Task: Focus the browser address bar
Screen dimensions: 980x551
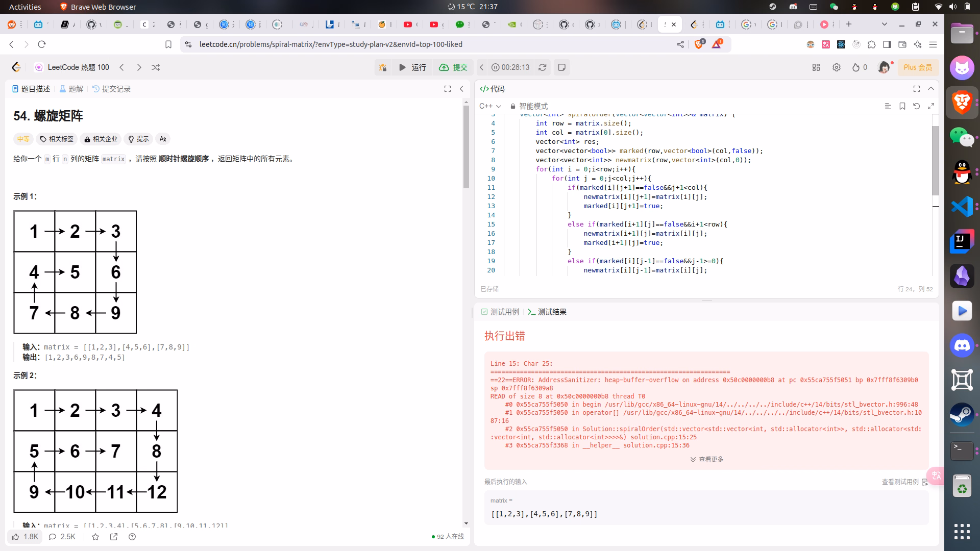Action: pyautogui.click(x=434, y=44)
